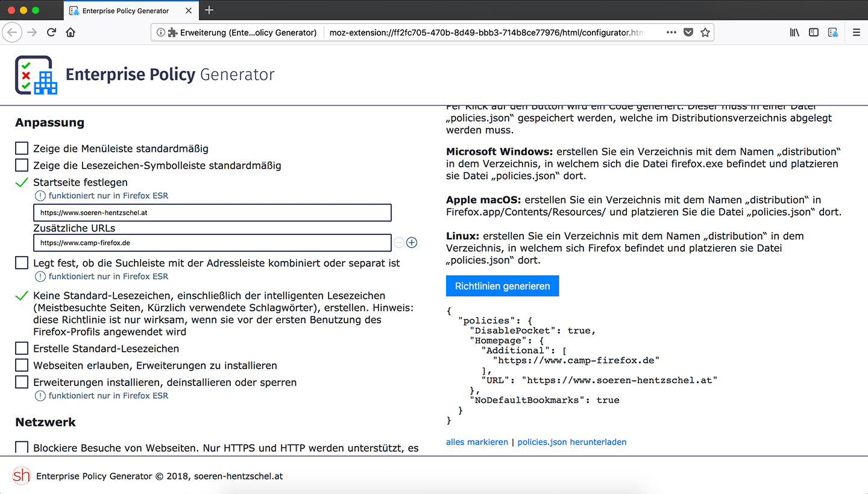Uncheck 'Keine Standard-Lesezeichen' option
Viewport: 868px width, 494px height.
22,296
